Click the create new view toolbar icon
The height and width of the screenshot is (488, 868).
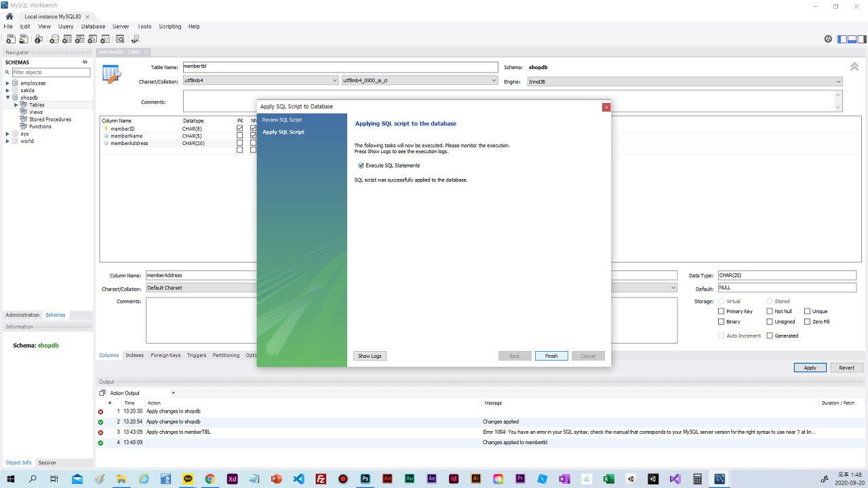(x=79, y=39)
